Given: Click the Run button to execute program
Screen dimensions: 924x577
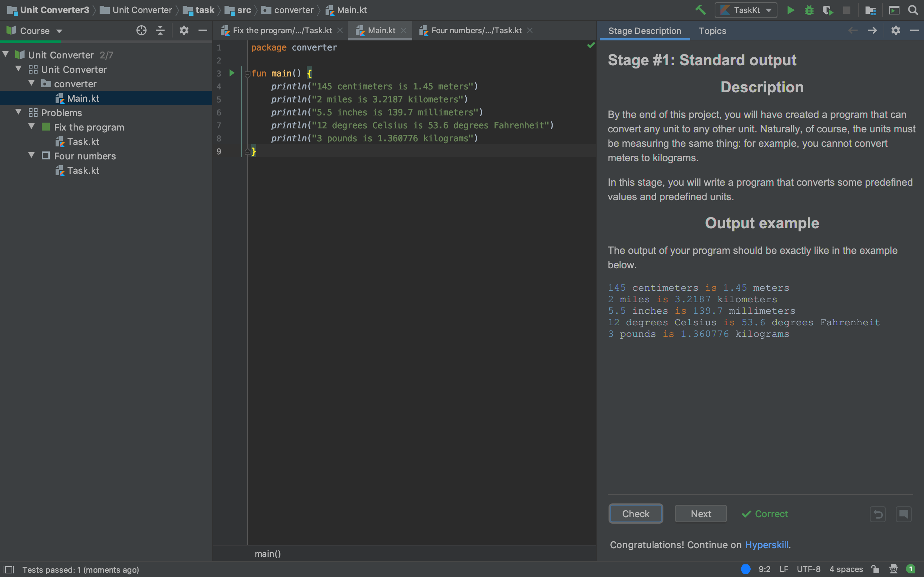Looking at the screenshot, I should click(x=790, y=9).
